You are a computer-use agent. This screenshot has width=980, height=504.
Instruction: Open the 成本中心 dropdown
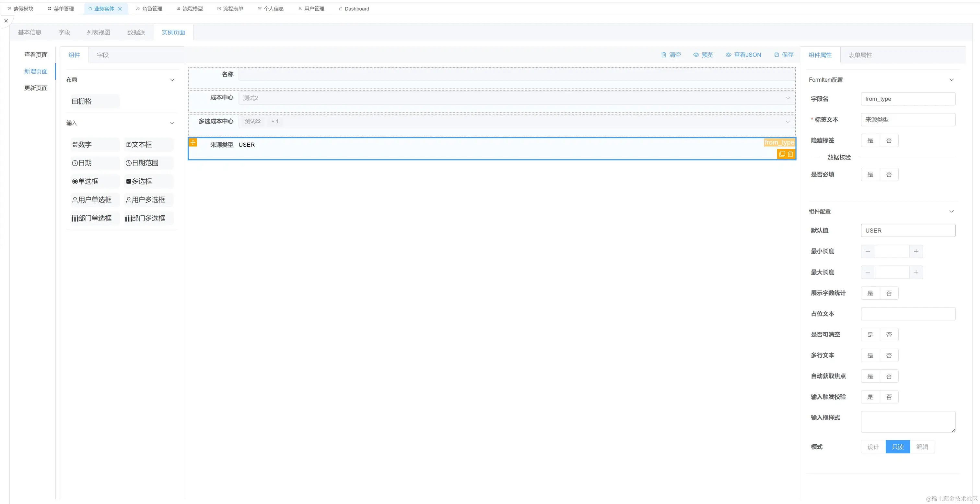coord(516,98)
